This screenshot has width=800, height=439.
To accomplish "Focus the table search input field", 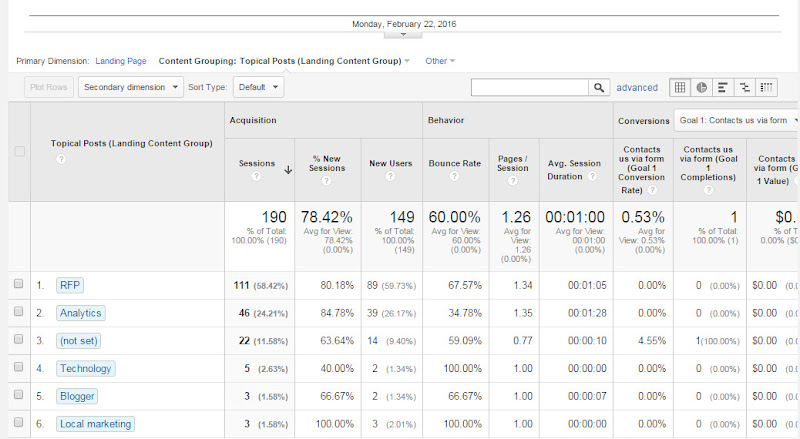I will coord(530,87).
